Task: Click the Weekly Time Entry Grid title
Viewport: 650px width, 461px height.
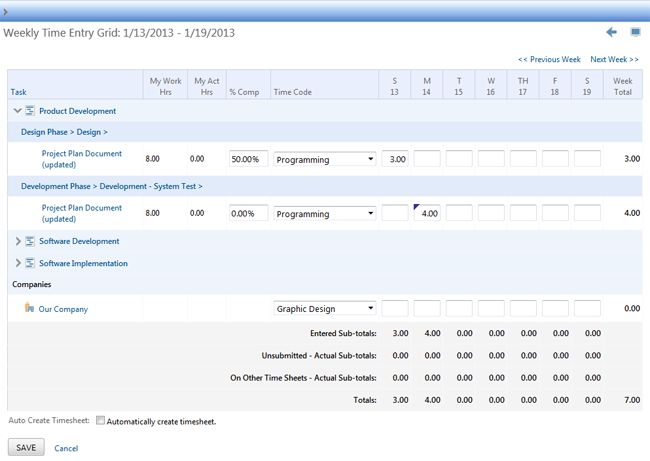Action: (119, 33)
